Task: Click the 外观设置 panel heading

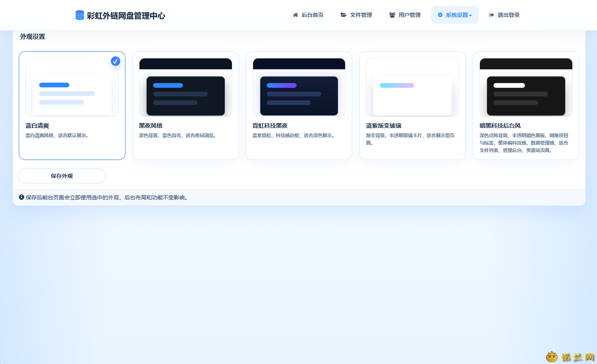Action: click(33, 36)
